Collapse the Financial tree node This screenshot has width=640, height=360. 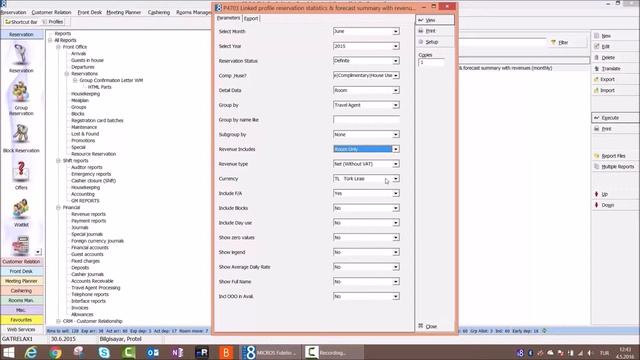[x=58, y=207]
